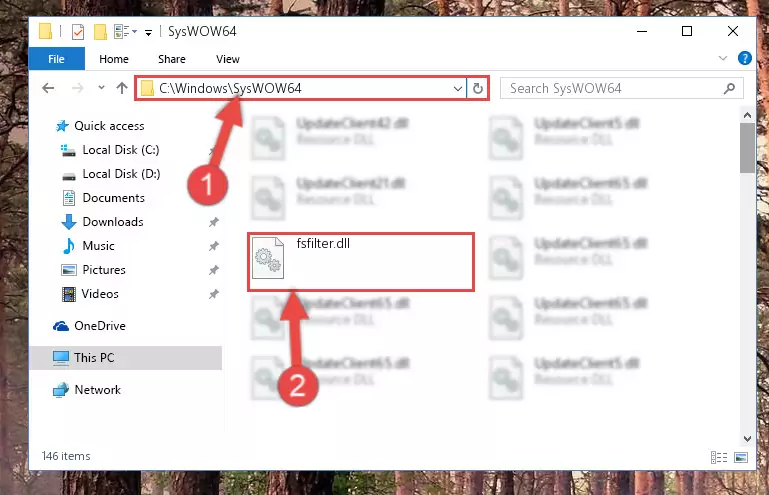Switch to the View ribbon tab

[x=228, y=59]
